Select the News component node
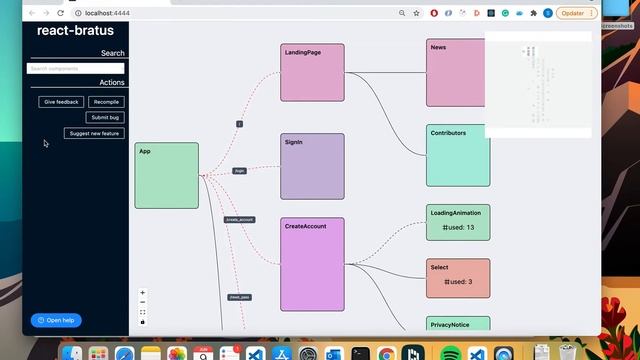 tap(456, 73)
